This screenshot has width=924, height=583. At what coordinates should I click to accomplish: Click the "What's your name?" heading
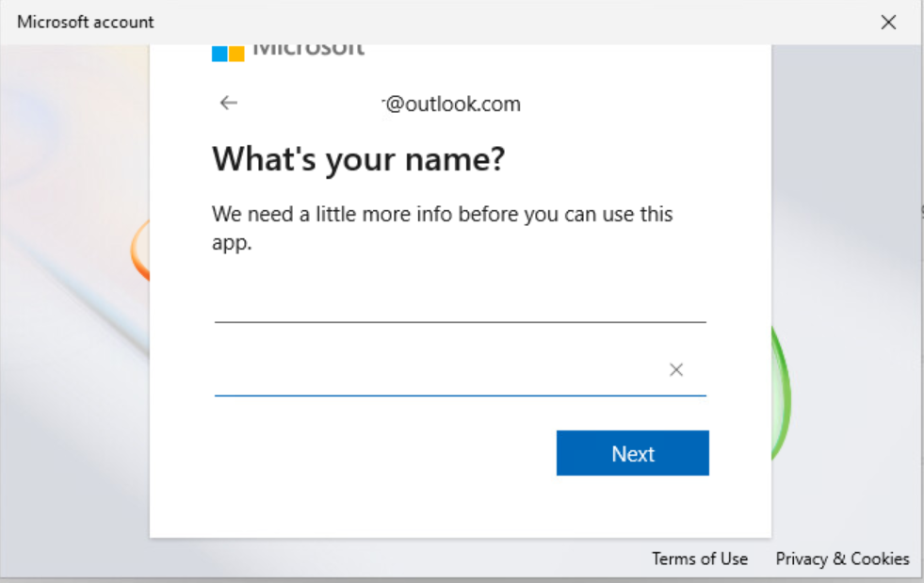pos(358,158)
